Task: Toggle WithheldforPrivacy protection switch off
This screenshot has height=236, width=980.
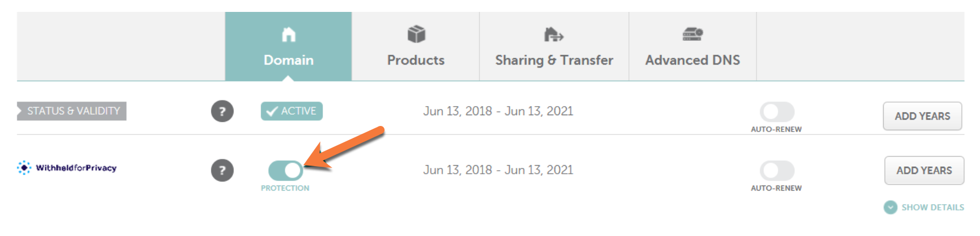Action: (x=286, y=170)
